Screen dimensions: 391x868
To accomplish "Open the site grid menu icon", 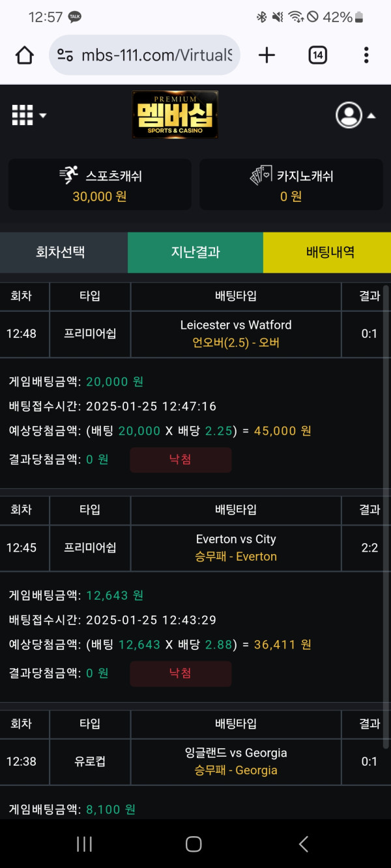I will pyautogui.click(x=22, y=115).
